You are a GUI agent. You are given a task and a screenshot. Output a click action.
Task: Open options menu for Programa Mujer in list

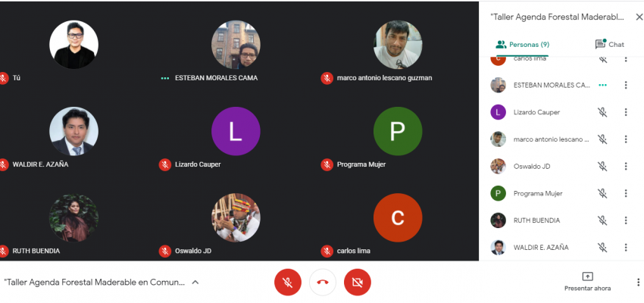(626, 193)
